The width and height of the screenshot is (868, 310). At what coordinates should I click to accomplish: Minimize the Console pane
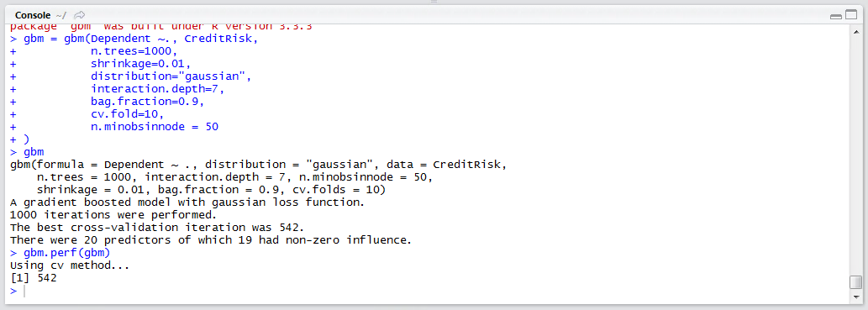point(836,16)
